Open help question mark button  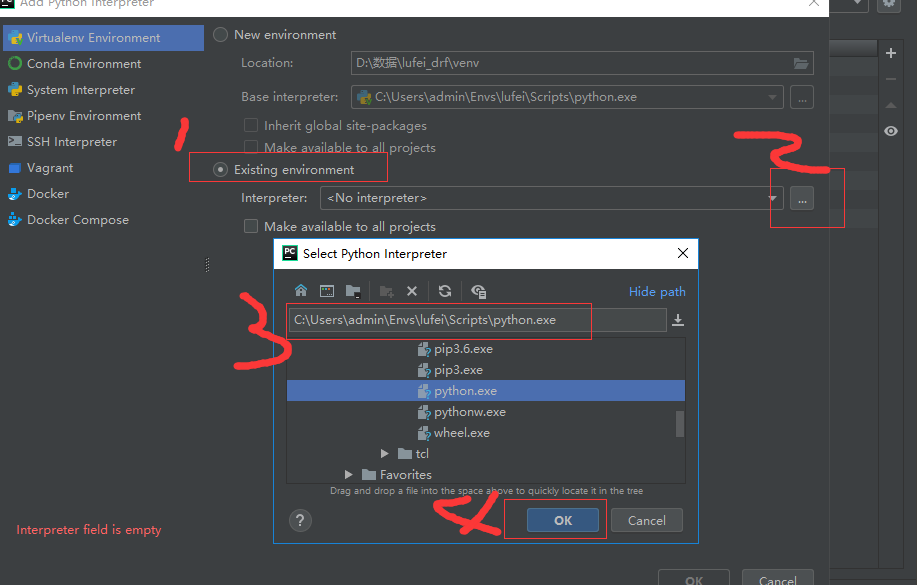(x=300, y=520)
